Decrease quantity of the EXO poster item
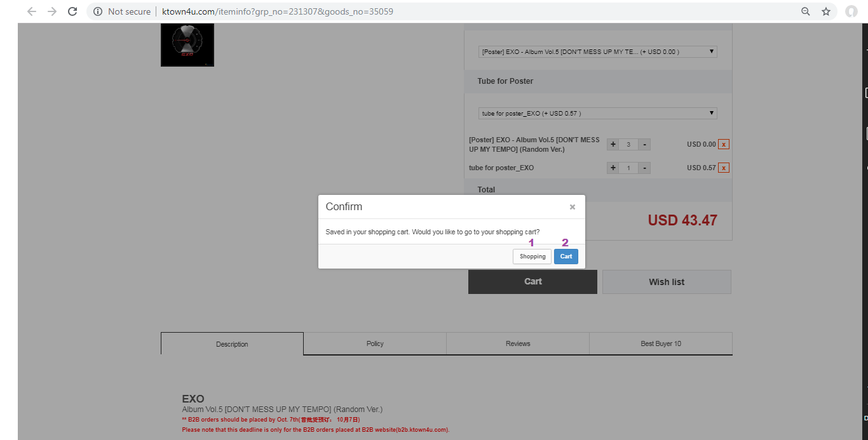This screenshot has height=440, width=868. coord(644,145)
